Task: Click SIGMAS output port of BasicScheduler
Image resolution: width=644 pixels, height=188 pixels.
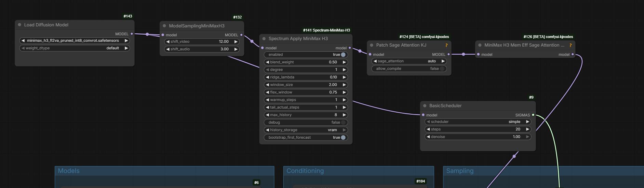Action: click(533, 115)
